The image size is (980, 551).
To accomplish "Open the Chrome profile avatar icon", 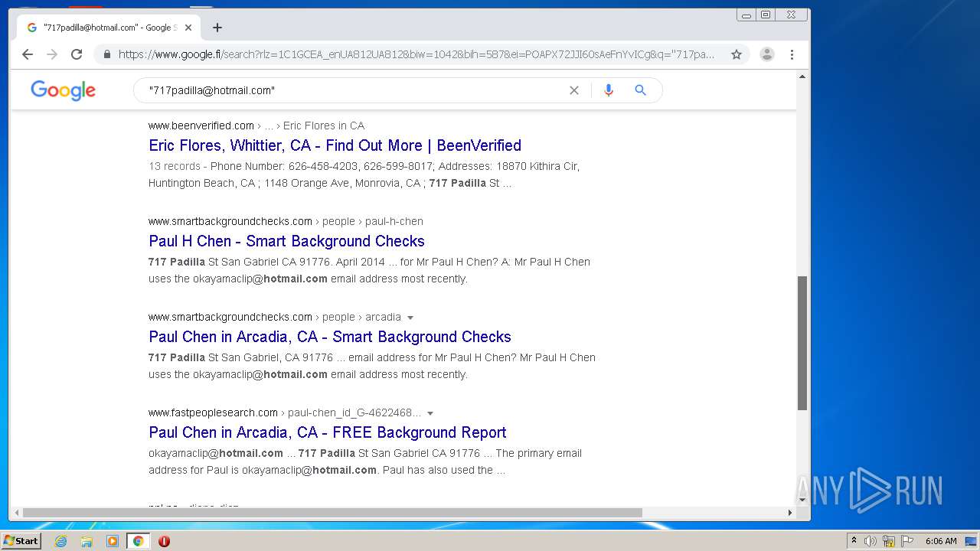I will (766, 54).
